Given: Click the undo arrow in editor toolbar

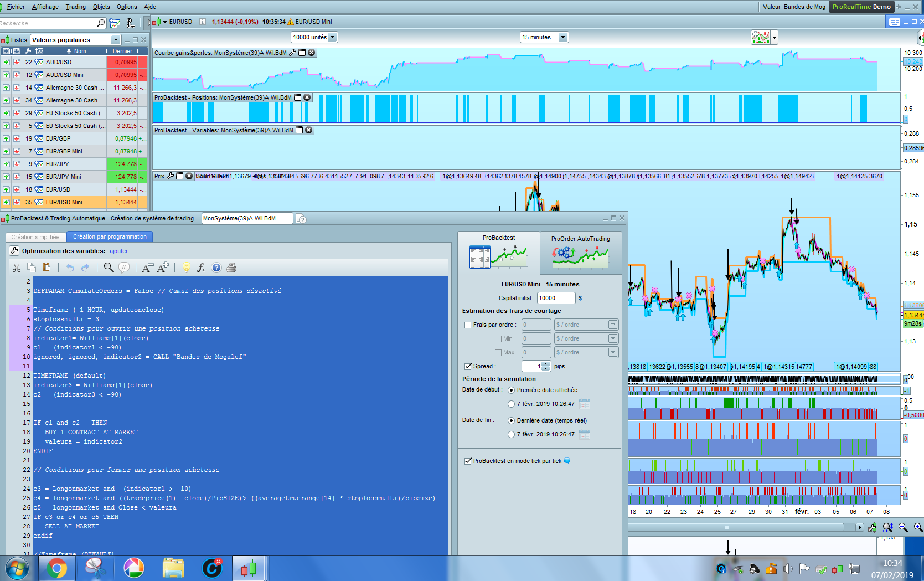Looking at the screenshot, I should coord(70,268).
